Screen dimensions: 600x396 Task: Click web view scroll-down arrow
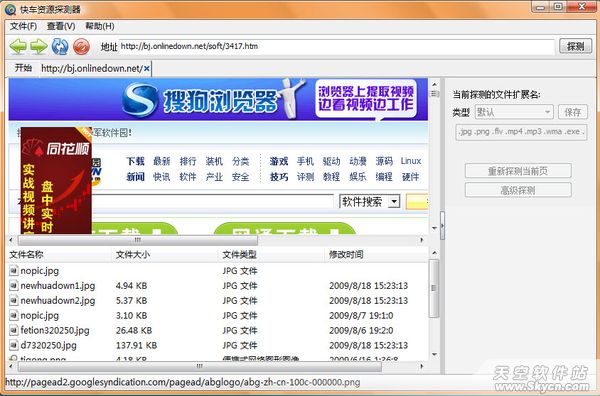[434, 228]
